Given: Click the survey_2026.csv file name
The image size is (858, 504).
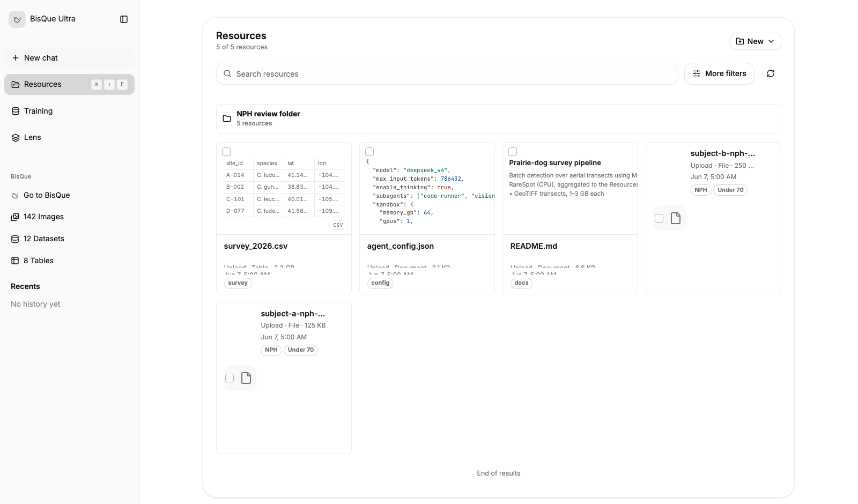Looking at the screenshot, I should click(256, 246).
